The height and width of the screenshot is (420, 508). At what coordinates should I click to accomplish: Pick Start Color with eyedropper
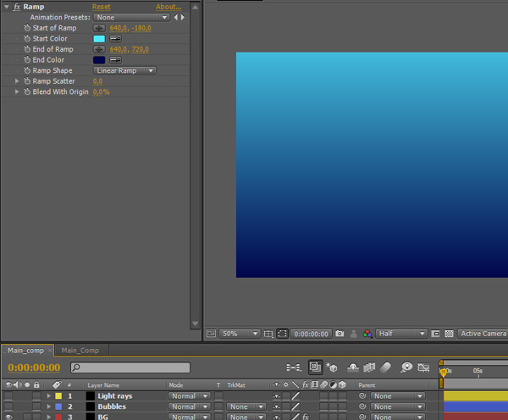click(115, 39)
